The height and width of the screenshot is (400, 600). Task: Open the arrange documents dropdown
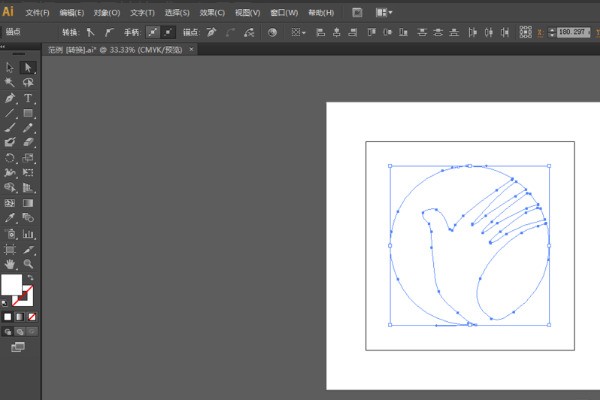(x=384, y=12)
